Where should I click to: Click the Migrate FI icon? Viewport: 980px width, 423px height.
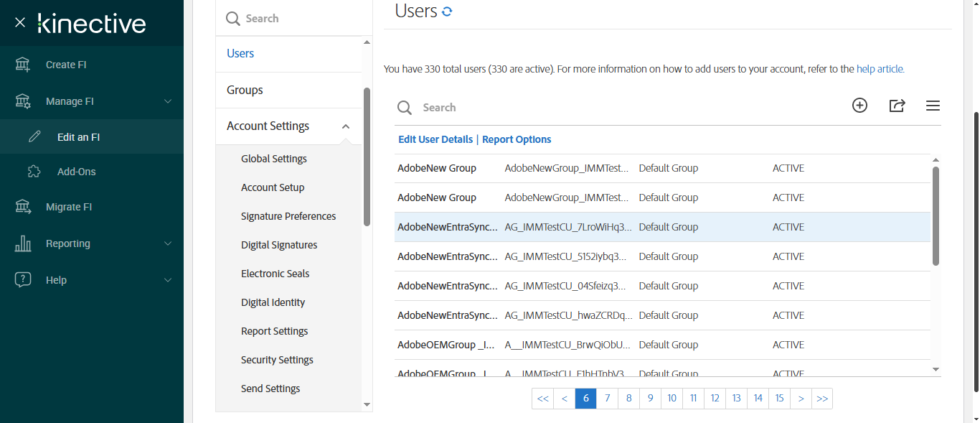point(23,207)
